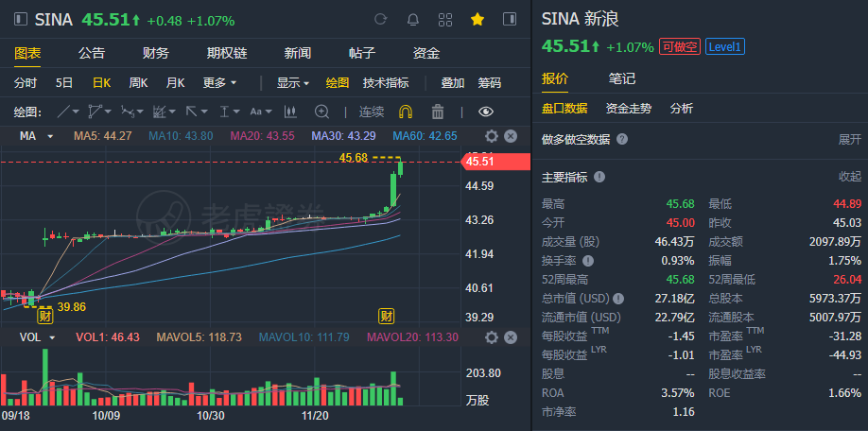Viewport: 868px width, 431px height.
Task: Close the MA indicator panel
Action: 511,136
